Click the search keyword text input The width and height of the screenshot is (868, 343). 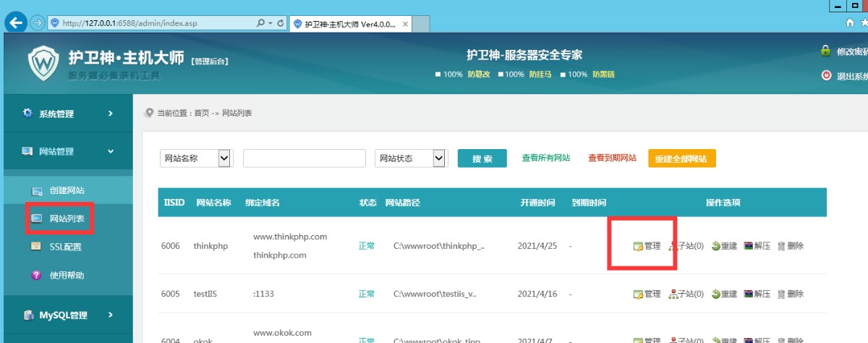pyautogui.click(x=304, y=158)
